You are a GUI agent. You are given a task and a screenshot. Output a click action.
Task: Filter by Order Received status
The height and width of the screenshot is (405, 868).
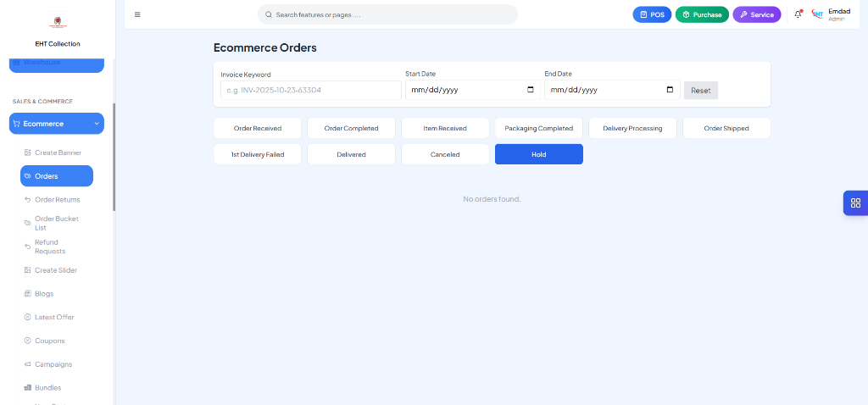pos(258,128)
